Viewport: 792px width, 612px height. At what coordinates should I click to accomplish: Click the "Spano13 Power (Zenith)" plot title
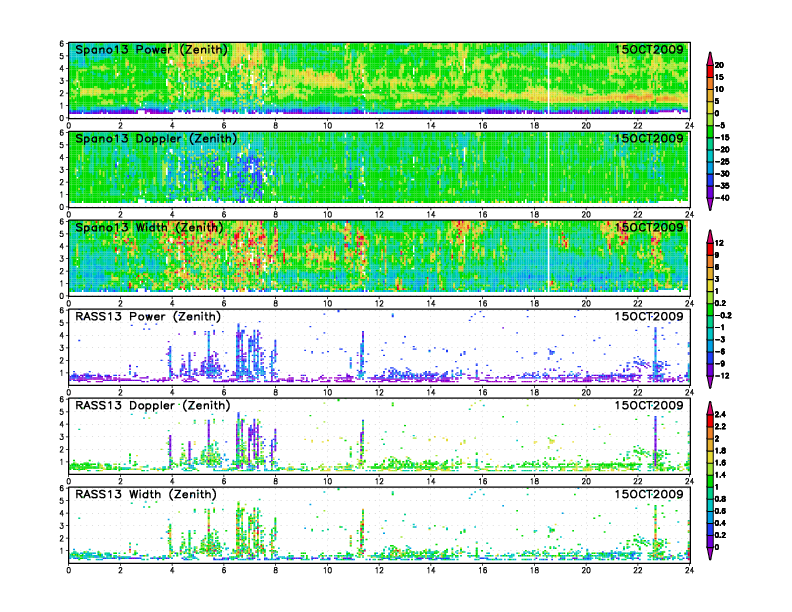click(151, 49)
